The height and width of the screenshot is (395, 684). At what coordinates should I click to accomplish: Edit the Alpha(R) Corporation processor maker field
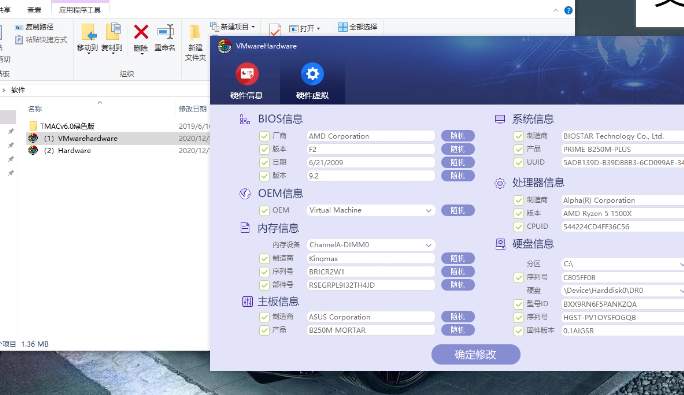pyautogui.click(x=622, y=200)
